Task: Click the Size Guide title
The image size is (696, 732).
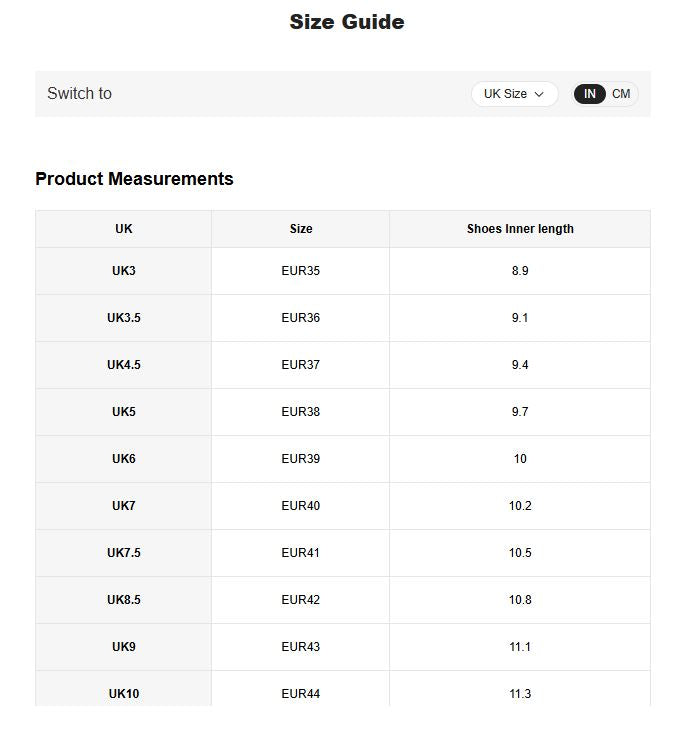Action: coord(347,22)
